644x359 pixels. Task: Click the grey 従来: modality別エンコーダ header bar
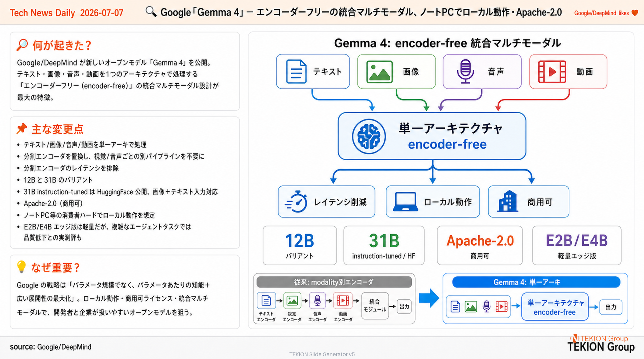(x=334, y=282)
